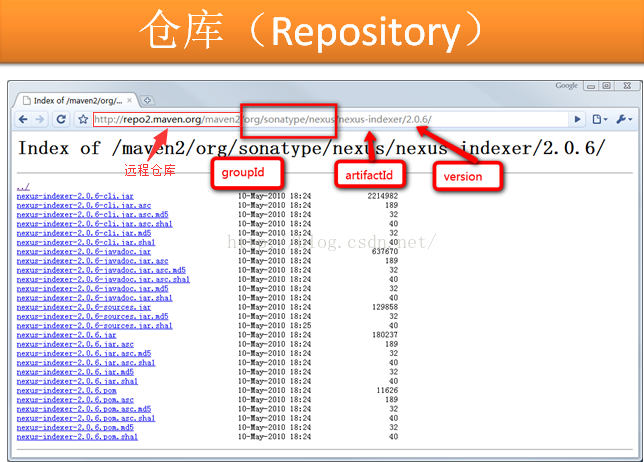Viewport: 644px width, 462px height.
Task: Click the Go arrow beside address bar
Action: (577, 120)
